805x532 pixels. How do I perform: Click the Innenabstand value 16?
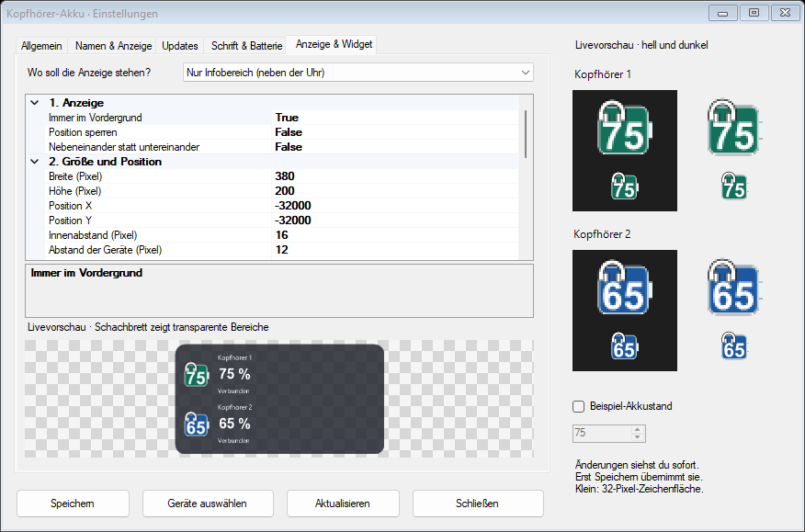tap(282, 235)
